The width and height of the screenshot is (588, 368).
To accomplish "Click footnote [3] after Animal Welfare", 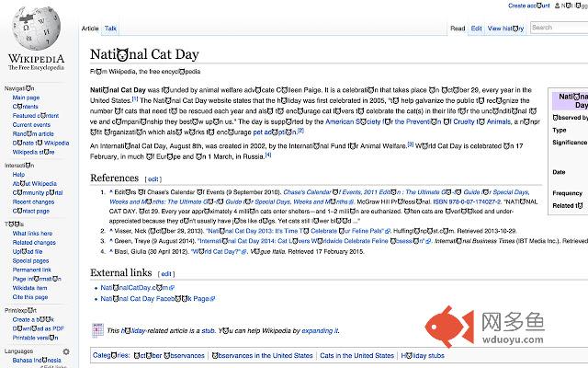I will point(411,144).
